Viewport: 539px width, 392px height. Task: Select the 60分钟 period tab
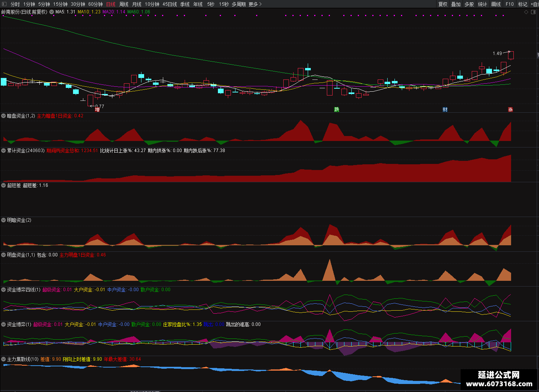96,4
